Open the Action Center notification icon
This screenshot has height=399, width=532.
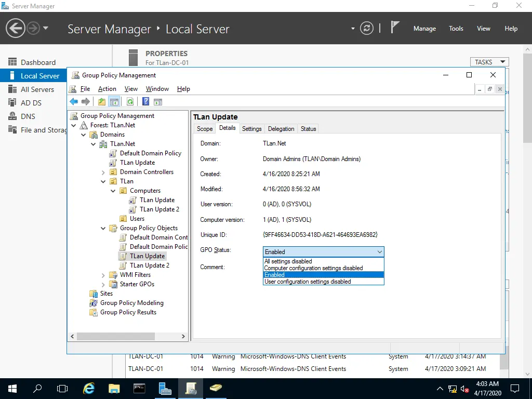click(515, 389)
